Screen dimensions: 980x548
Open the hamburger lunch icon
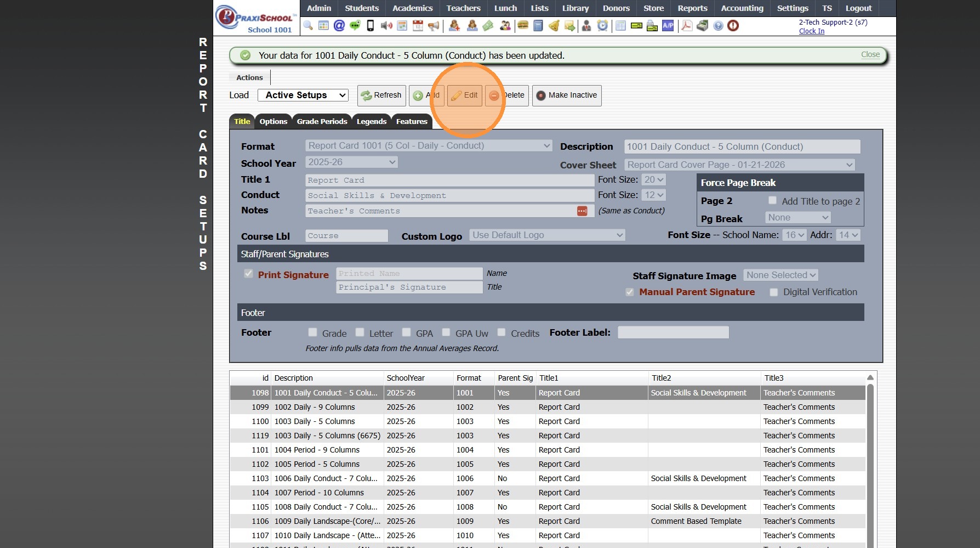point(523,26)
